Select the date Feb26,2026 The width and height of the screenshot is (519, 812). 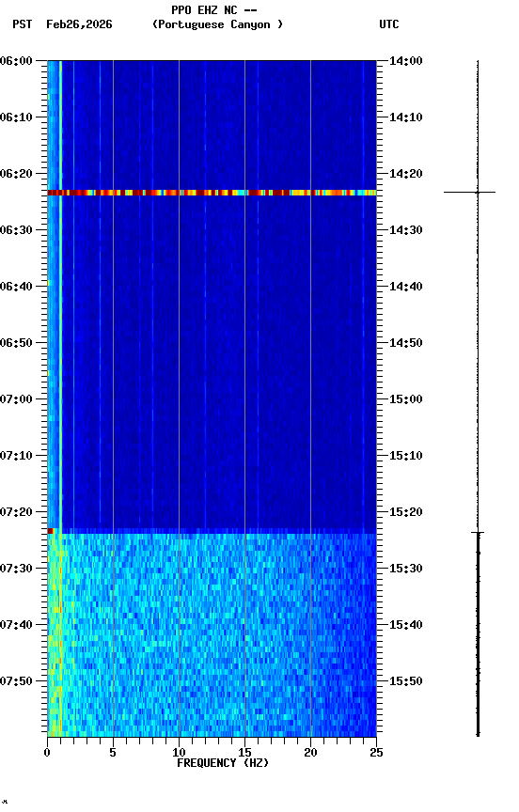[x=79, y=24]
